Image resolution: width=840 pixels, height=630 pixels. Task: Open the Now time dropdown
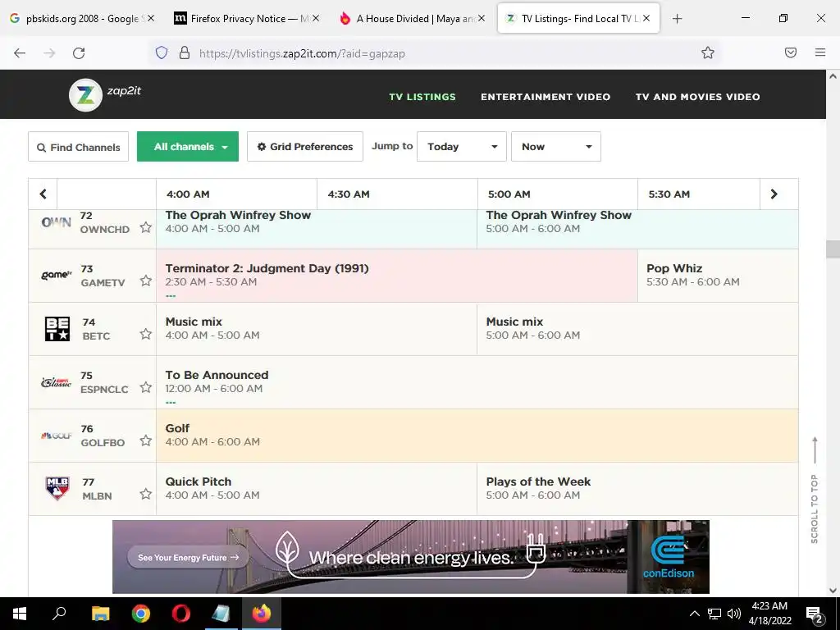[556, 146]
